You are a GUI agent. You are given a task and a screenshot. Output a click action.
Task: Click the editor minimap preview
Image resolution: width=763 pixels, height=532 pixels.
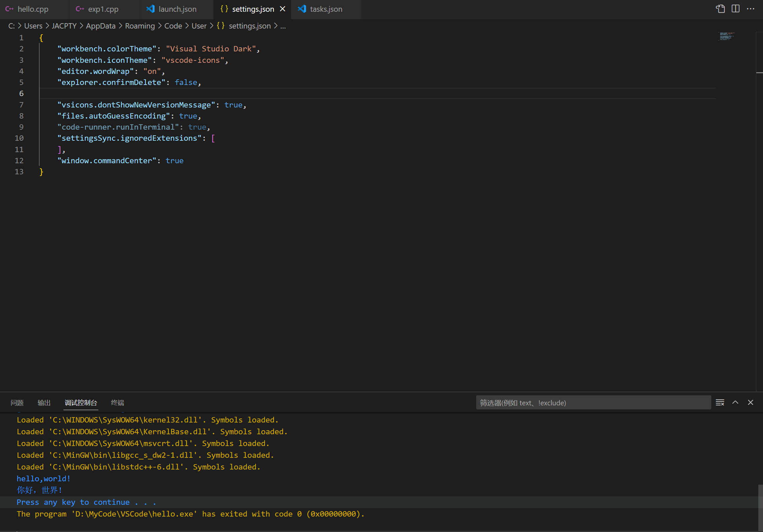pos(727,36)
